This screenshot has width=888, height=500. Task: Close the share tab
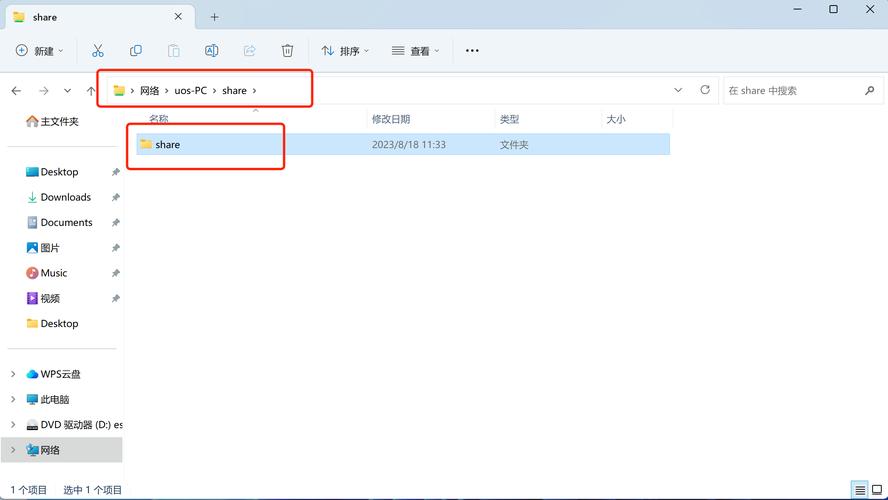tap(178, 16)
